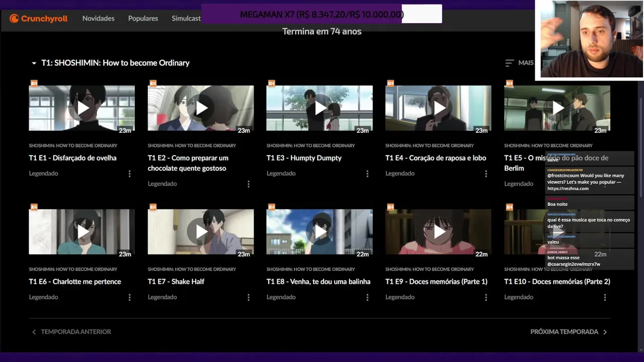This screenshot has width=644, height=362.
Task: Click the MEGAMAN X7 donation progress bar
Action: point(321,14)
